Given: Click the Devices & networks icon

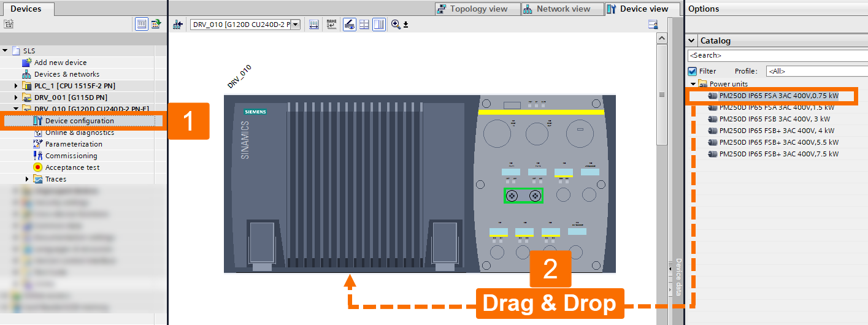Looking at the screenshot, I should click(26, 74).
